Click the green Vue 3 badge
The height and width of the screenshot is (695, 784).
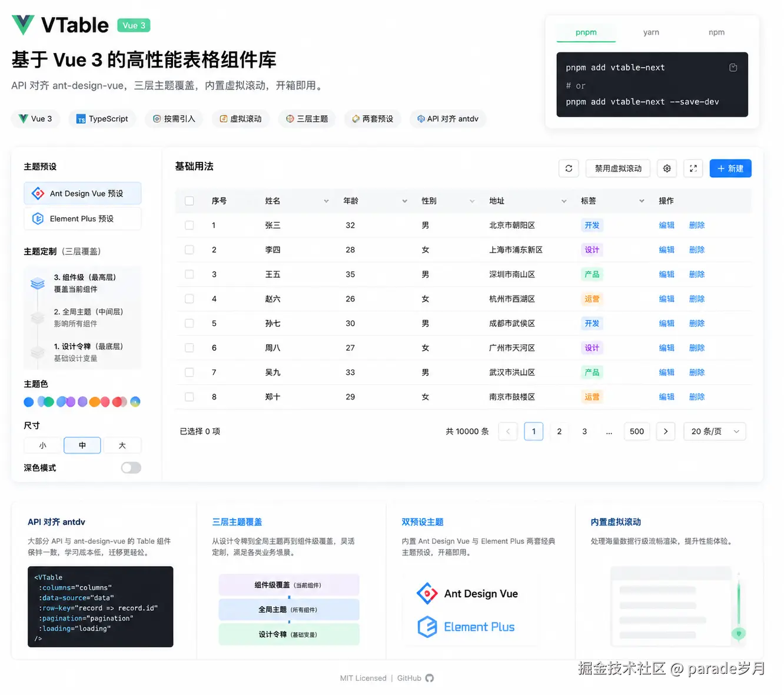pyautogui.click(x=134, y=25)
